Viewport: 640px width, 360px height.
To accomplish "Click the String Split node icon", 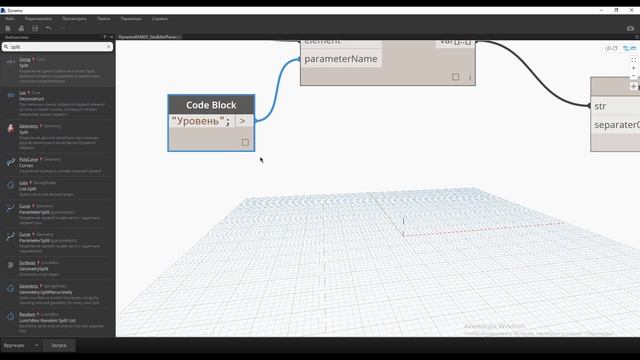I will click(11, 62).
